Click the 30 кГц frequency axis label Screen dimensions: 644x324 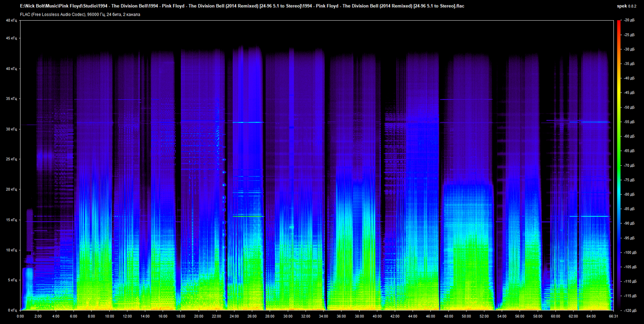(11, 129)
